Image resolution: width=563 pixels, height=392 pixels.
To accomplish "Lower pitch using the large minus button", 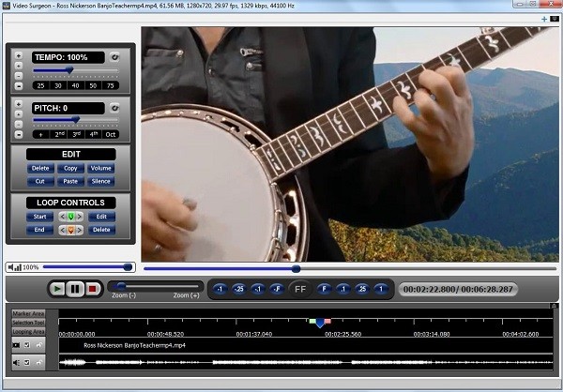I will [19, 134].
